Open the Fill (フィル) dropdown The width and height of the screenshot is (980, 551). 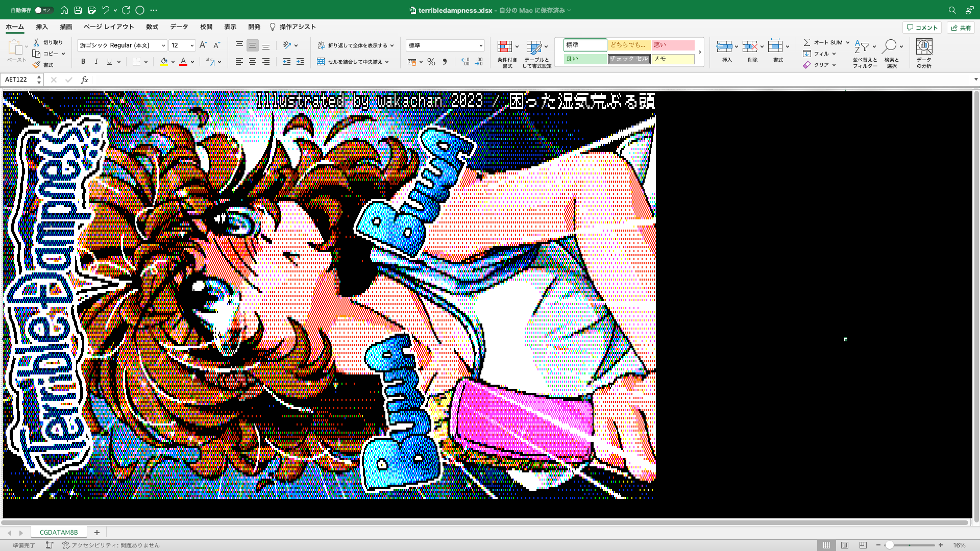pos(820,54)
